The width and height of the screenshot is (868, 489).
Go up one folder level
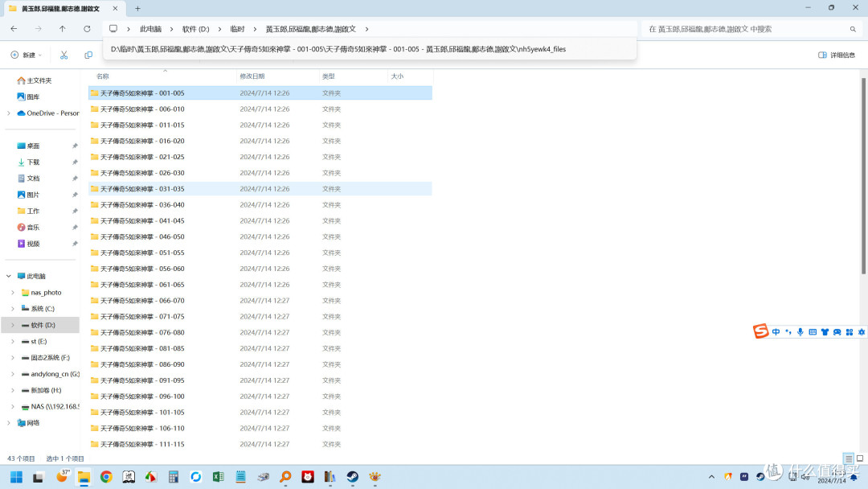(x=63, y=29)
